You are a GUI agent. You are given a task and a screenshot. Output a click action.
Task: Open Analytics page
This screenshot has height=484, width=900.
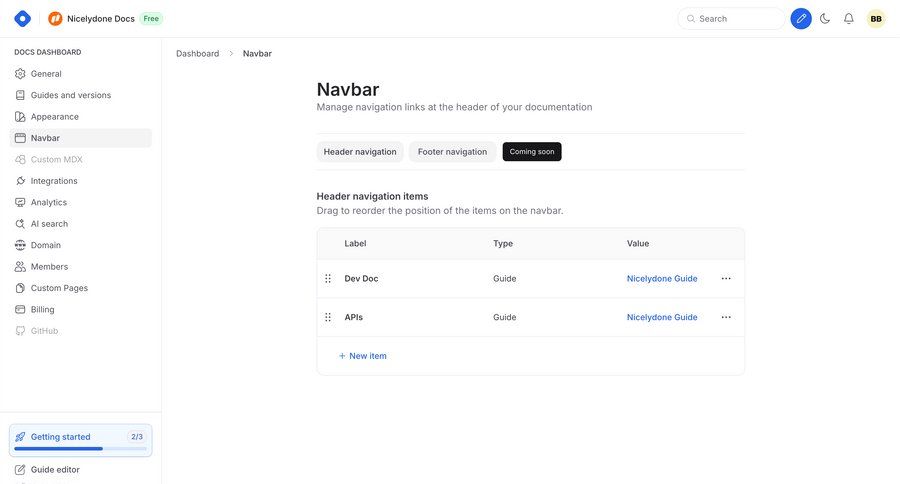pyautogui.click(x=80, y=202)
